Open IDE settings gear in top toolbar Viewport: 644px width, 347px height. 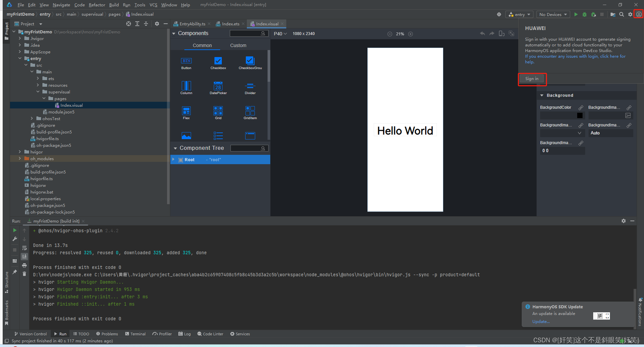pyautogui.click(x=630, y=14)
